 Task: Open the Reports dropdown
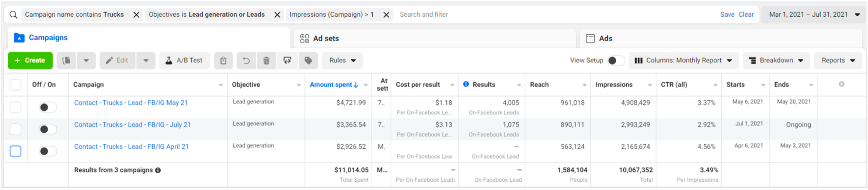[838, 61]
